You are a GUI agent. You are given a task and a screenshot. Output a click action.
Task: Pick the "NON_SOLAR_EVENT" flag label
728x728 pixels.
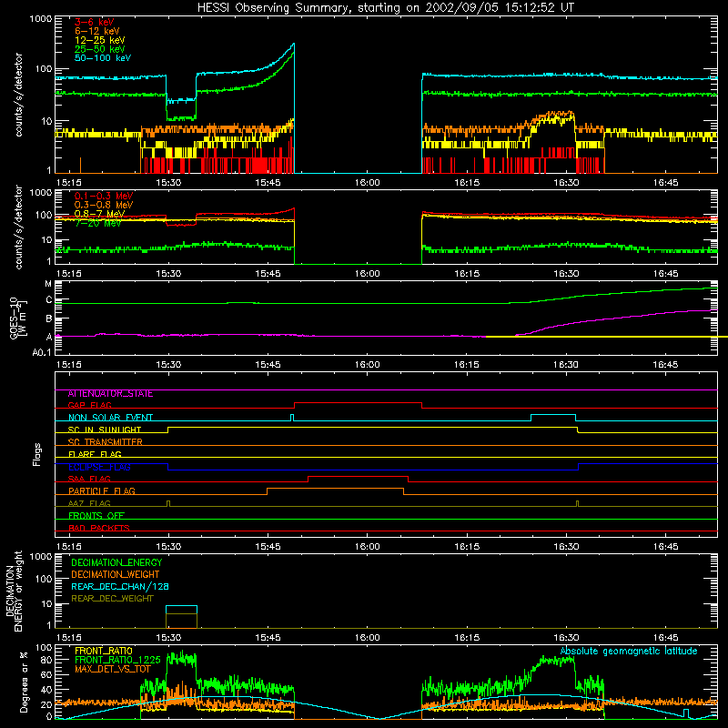(x=110, y=418)
